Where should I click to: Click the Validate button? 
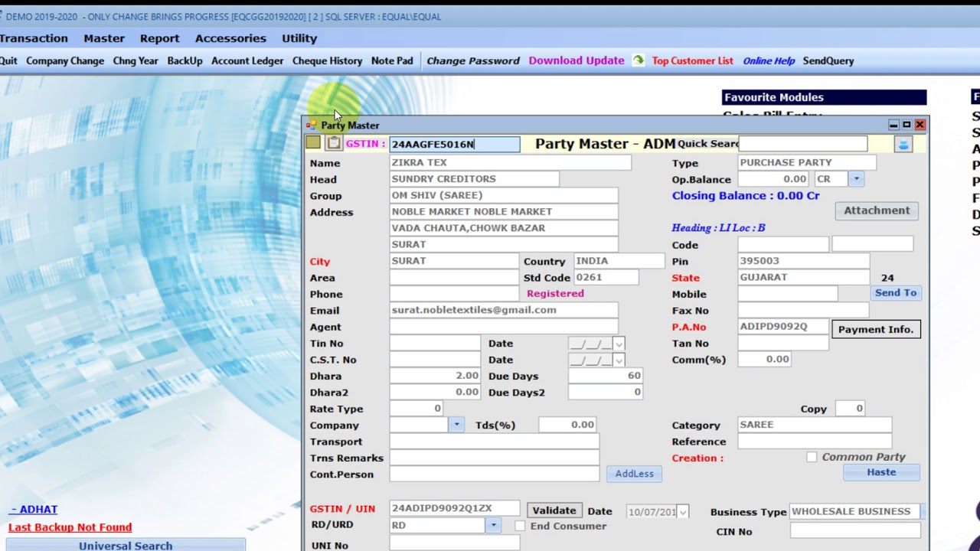tap(554, 510)
